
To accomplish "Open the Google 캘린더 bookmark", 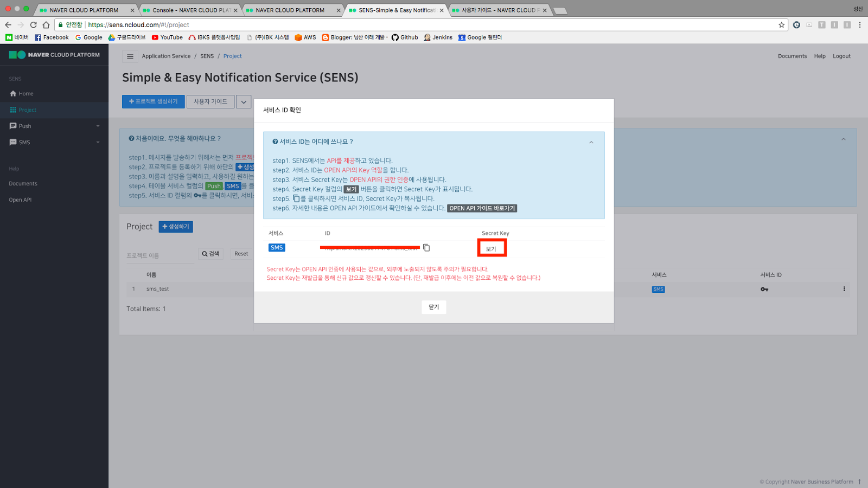I will coord(480,37).
